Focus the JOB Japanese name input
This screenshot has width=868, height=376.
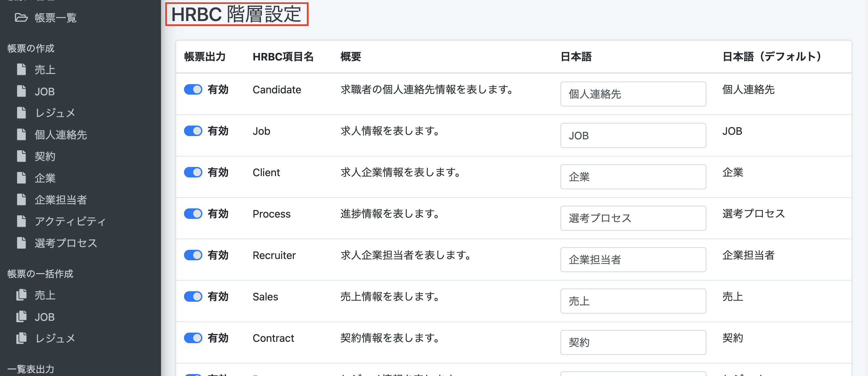click(633, 135)
